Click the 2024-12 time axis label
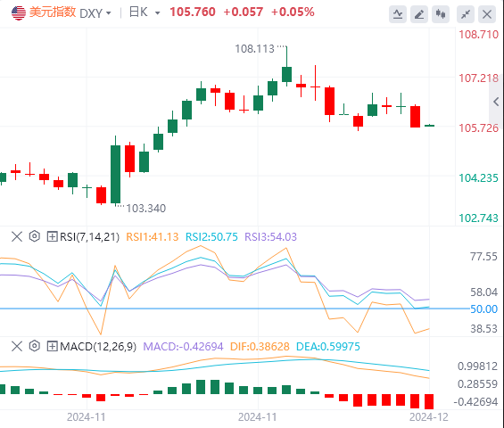This screenshot has width=504, height=428. (428, 417)
